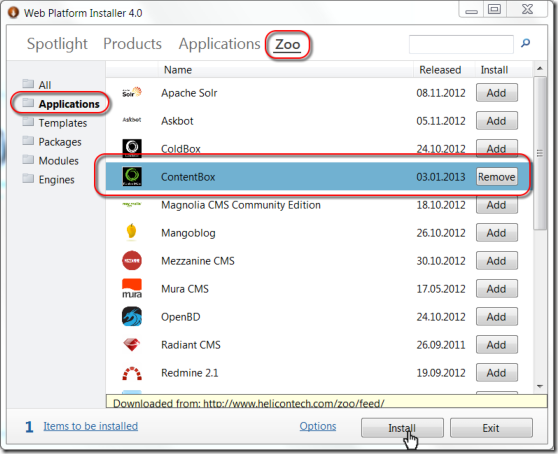The width and height of the screenshot is (558, 454).
Task: Click the OpenBD dragon icon
Action: pyautogui.click(x=132, y=317)
